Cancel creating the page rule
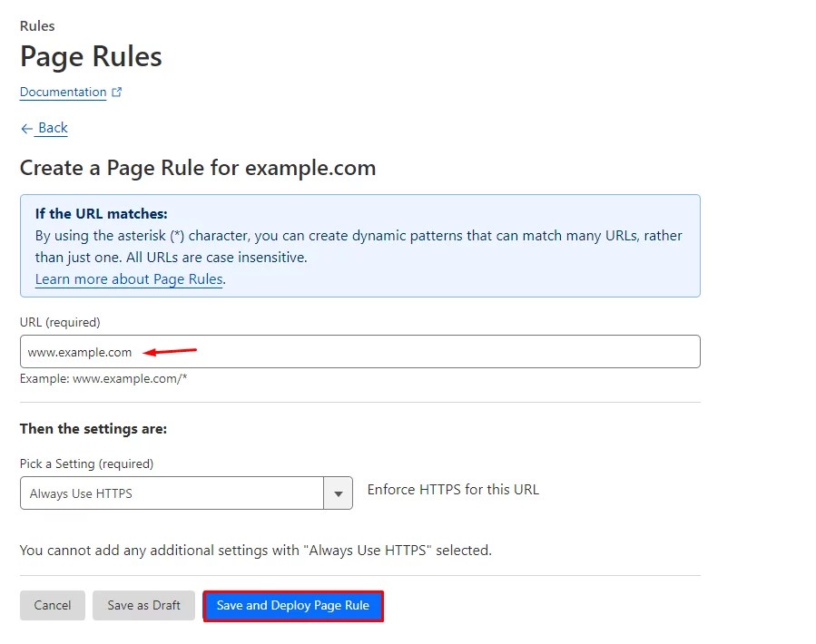816x644 pixels. coord(52,605)
